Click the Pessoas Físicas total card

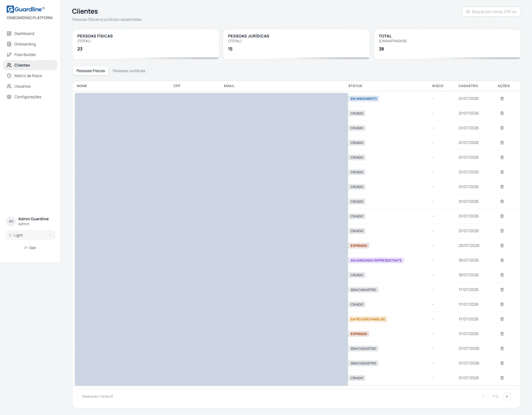(146, 44)
